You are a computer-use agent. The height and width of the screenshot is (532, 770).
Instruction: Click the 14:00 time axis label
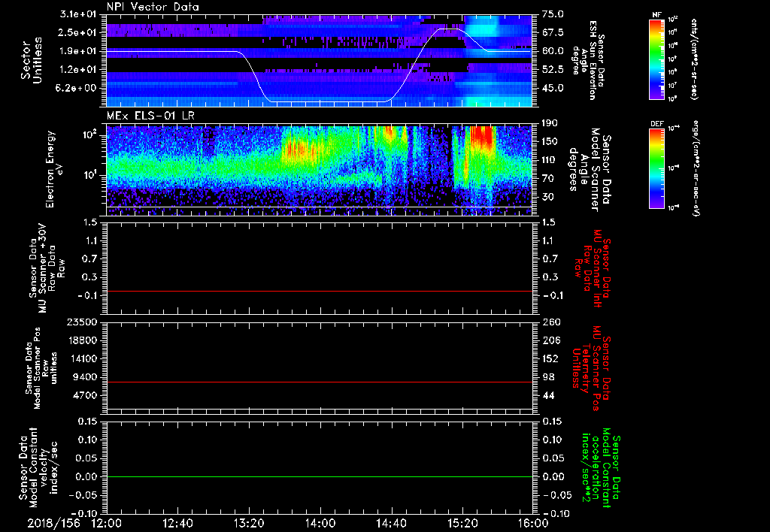(x=320, y=523)
